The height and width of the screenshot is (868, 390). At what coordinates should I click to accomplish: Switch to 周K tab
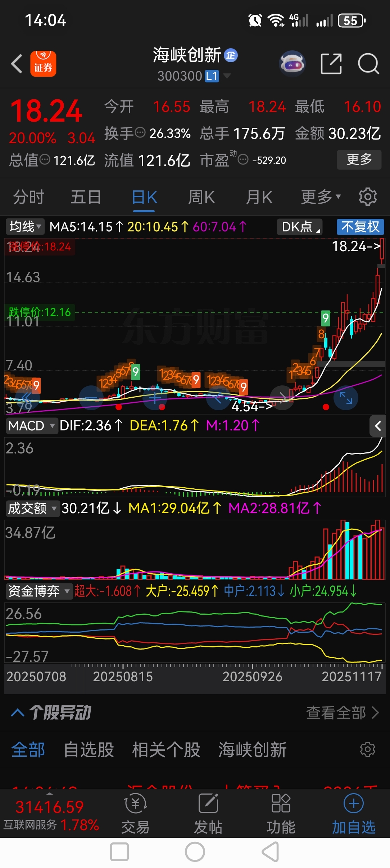[201, 197]
